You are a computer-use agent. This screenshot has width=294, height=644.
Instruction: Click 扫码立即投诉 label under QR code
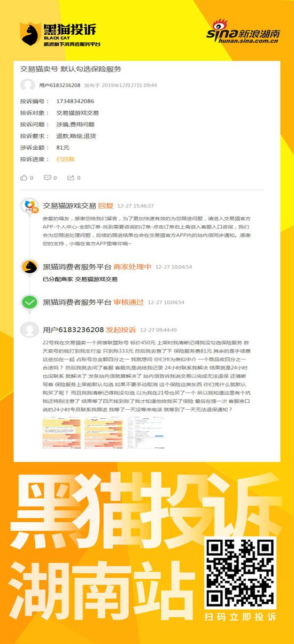[240, 617]
